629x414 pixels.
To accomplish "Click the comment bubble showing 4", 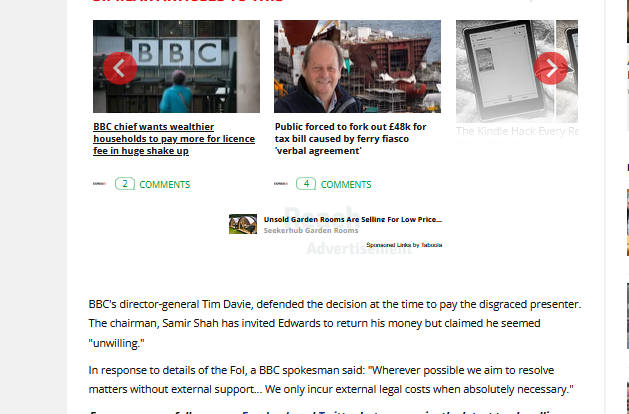I will [306, 184].
